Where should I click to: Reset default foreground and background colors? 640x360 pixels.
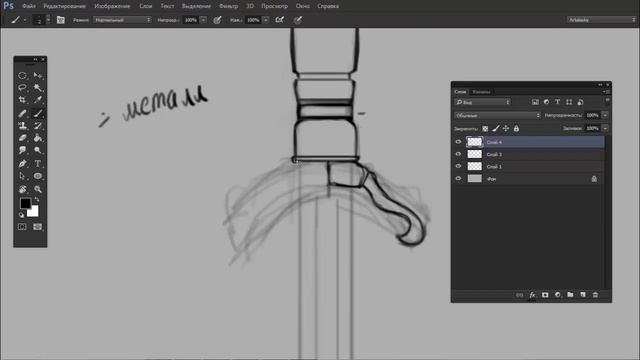click(x=22, y=215)
